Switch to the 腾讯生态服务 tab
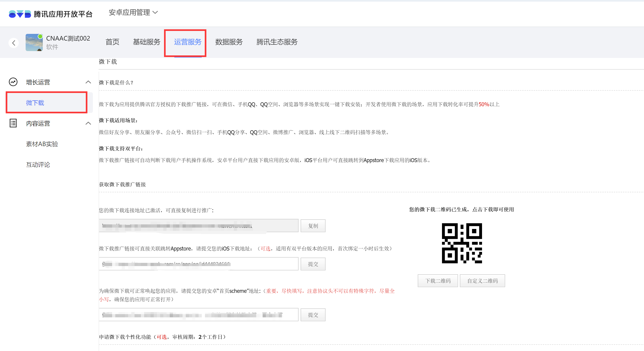 coord(277,42)
